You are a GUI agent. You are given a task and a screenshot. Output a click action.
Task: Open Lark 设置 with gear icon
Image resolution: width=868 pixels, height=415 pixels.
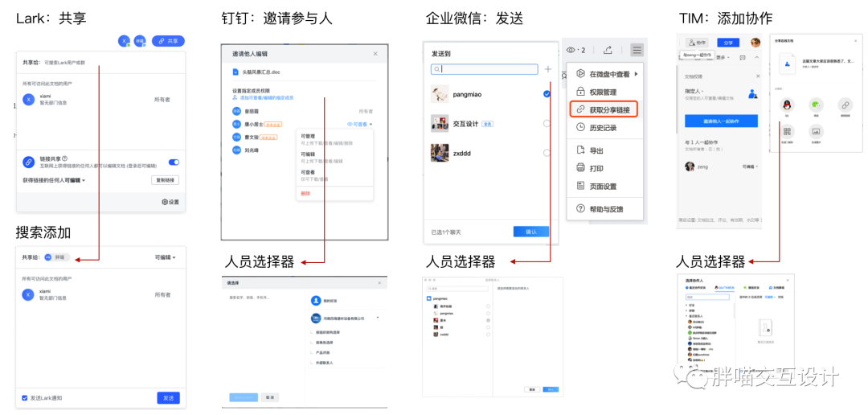pos(170,202)
